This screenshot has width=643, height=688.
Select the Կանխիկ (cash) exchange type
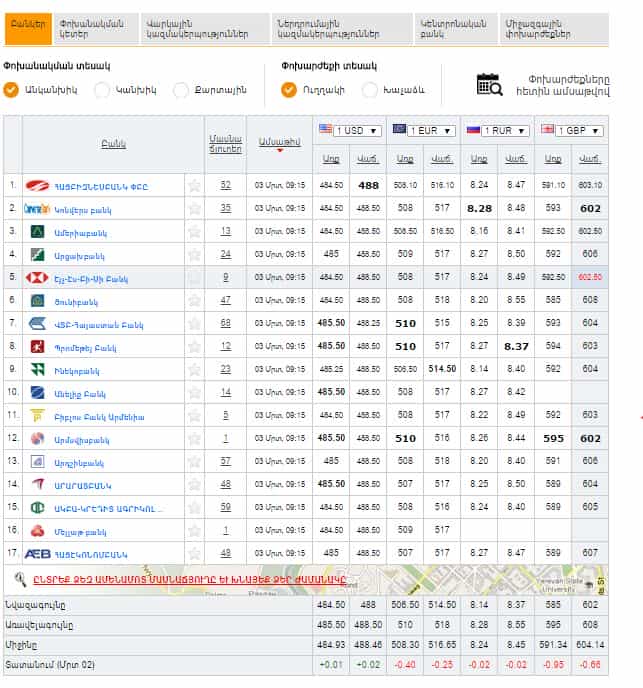click(x=101, y=90)
